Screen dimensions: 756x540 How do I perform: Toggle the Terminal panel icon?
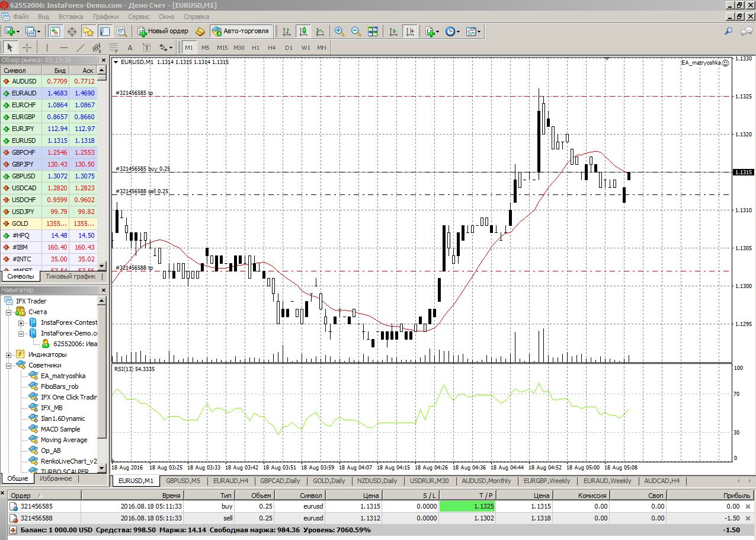tap(105, 31)
